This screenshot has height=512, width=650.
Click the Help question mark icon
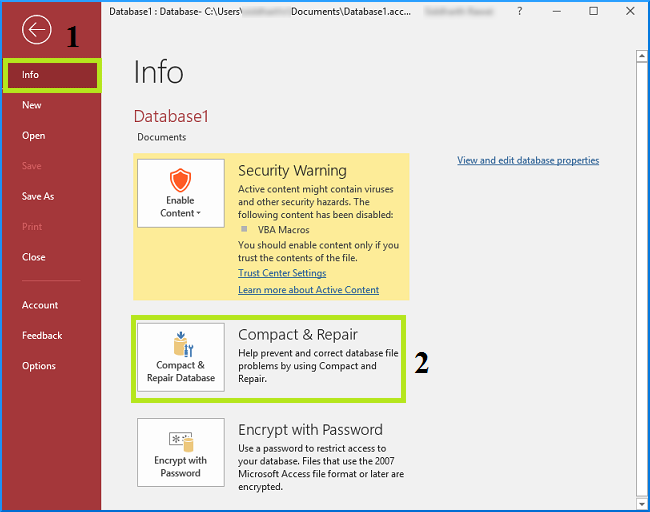pos(519,11)
